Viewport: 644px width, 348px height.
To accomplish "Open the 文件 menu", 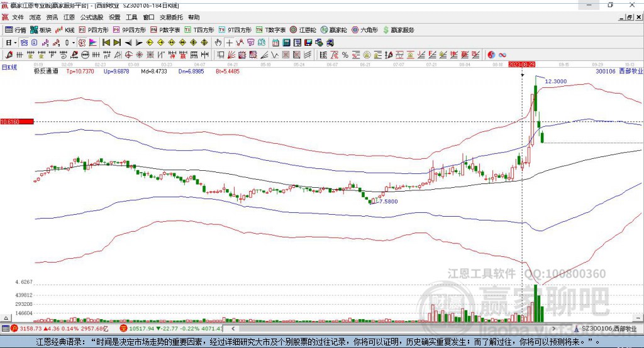I will 18,17.
